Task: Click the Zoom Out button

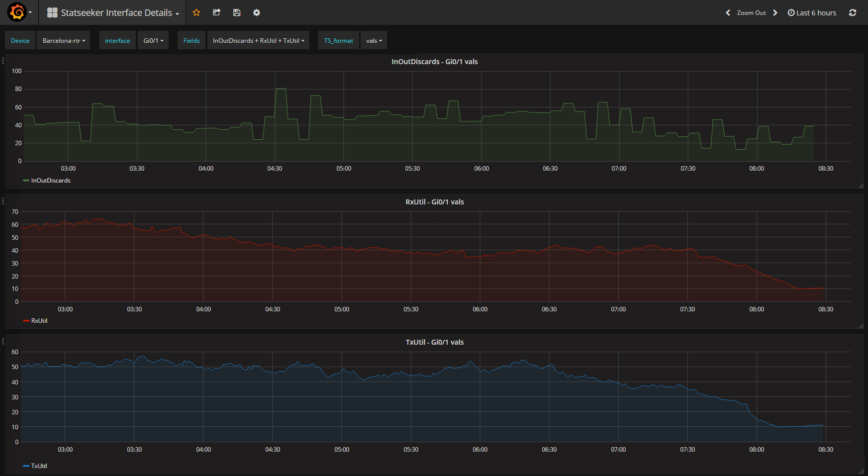Action: (751, 13)
